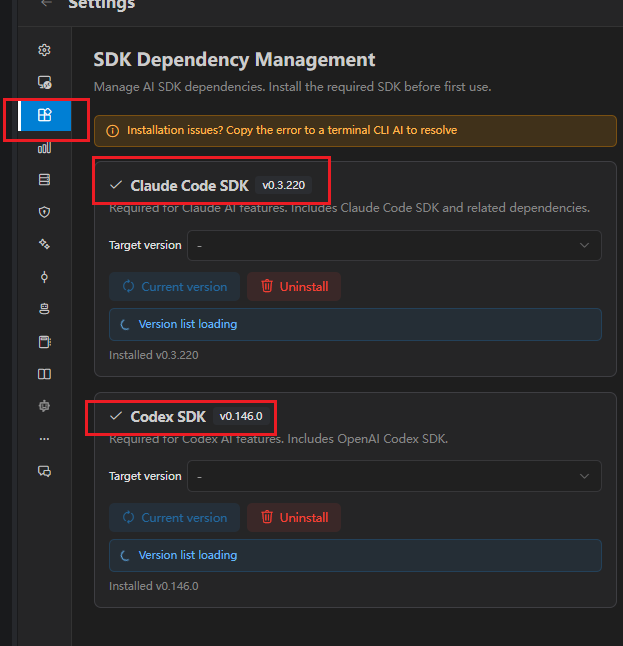Uninstall the Codex SDK
This screenshot has height=646, width=623.
(x=294, y=517)
